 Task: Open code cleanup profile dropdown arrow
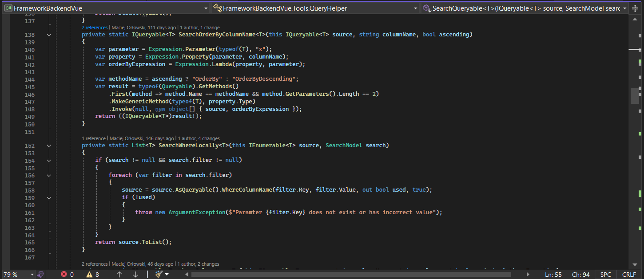(x=167, y=275)
